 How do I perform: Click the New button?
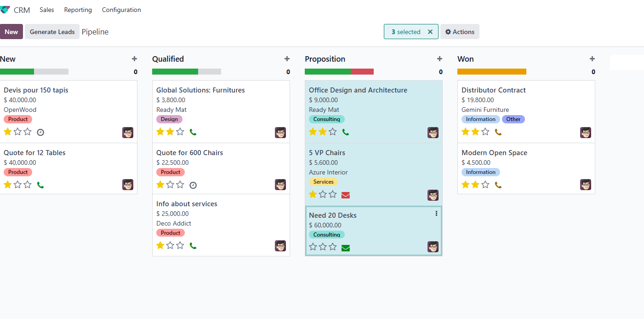tap(11, 32)
